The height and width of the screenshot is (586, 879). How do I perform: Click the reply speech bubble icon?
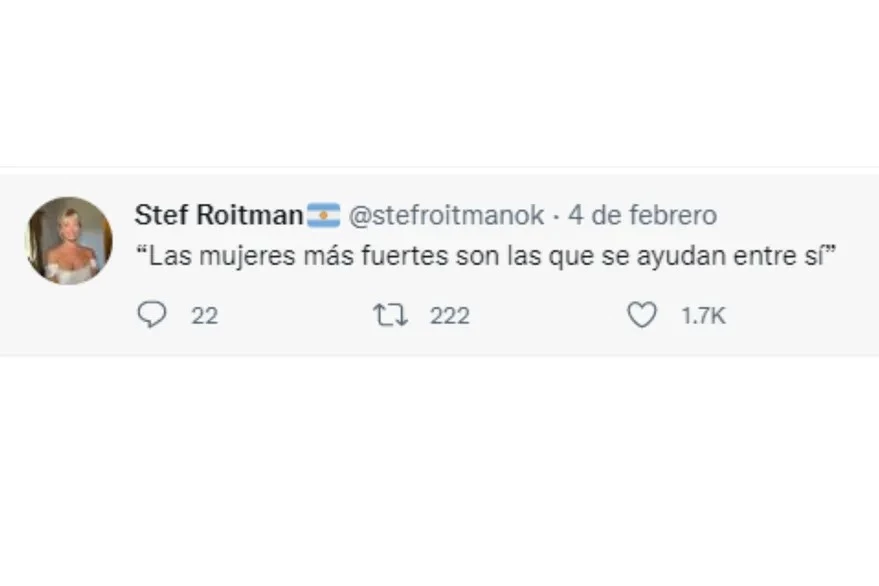point(152,316)
